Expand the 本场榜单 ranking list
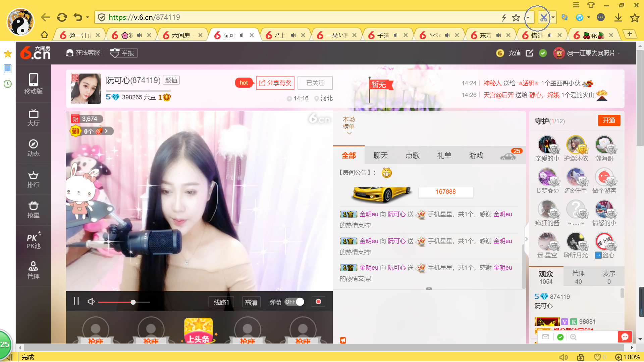 [349, 126]
